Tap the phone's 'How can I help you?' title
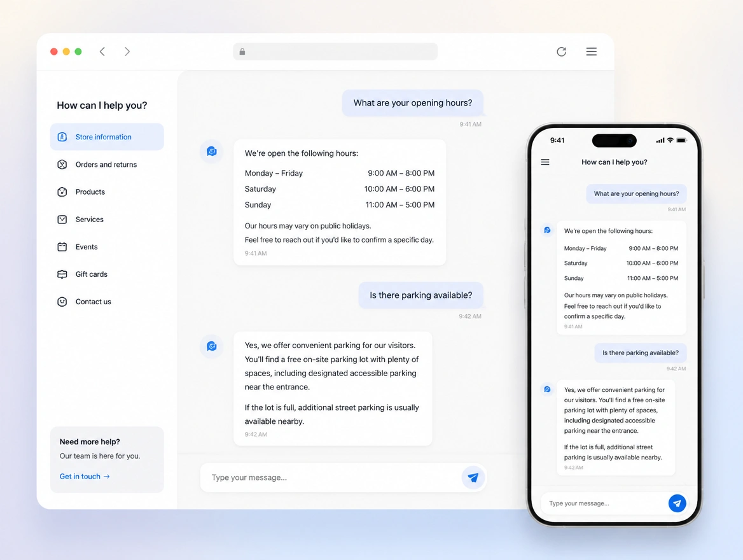This screenshot has width=743, height=560. coord(614,162)
